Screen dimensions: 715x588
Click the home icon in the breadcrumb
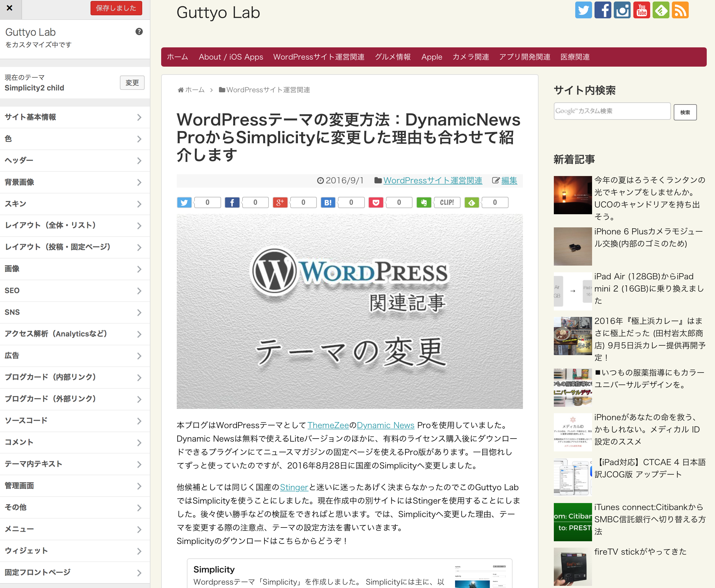click(181, 90)
